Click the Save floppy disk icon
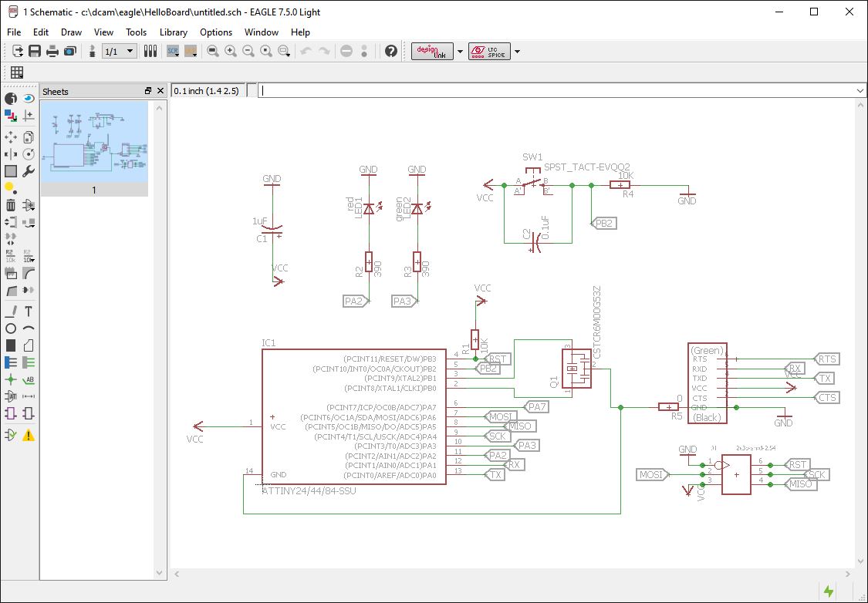The width and height of the screenshot is (868, 603). (35, 52)
